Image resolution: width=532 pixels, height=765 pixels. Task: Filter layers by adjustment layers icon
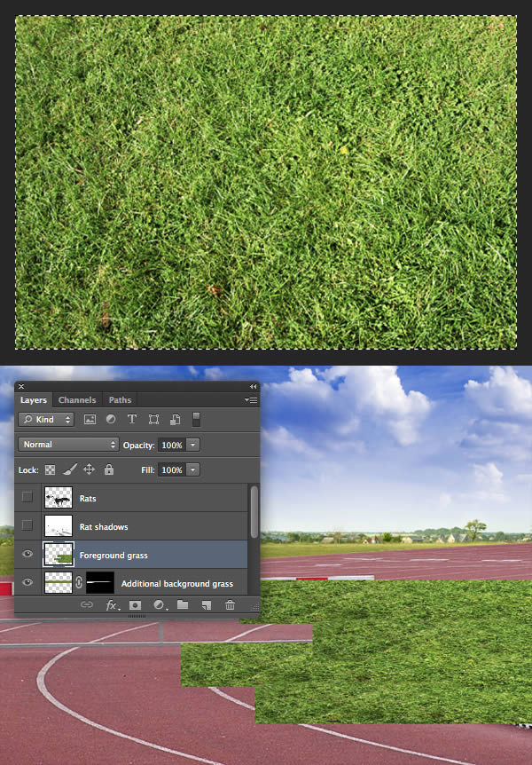111,420
